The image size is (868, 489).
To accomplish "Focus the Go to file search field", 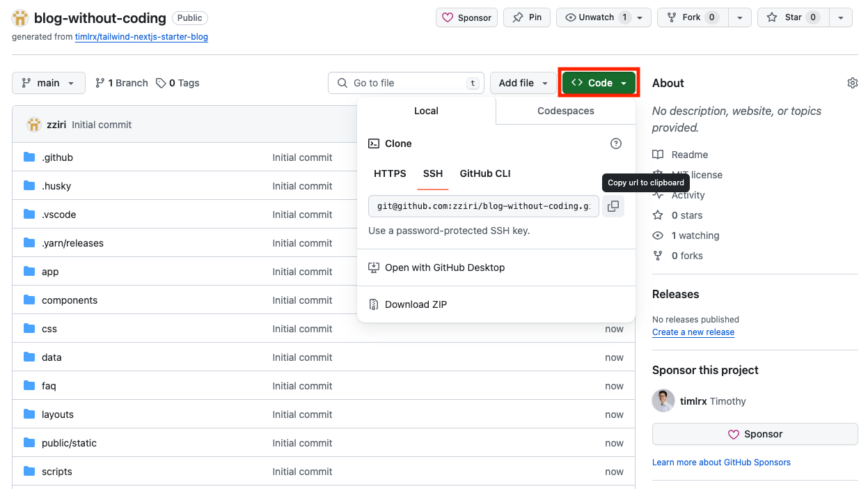I will point(407,83).
